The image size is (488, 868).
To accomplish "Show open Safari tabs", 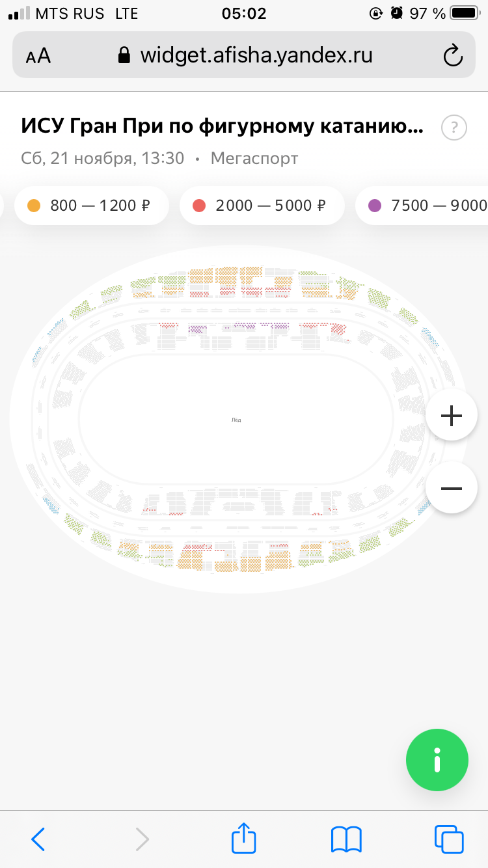I will click(448, 838).
